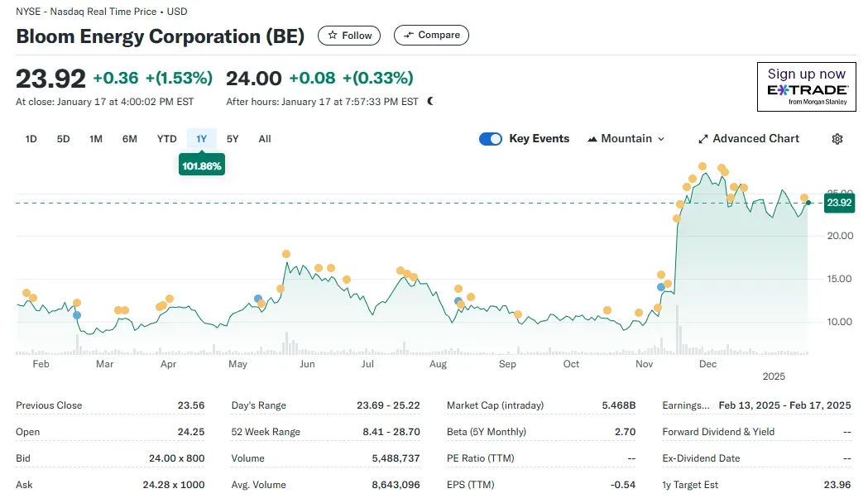Click the Advanced Chart expand arrow icon
868x503 pixels.
coord(703,139)
